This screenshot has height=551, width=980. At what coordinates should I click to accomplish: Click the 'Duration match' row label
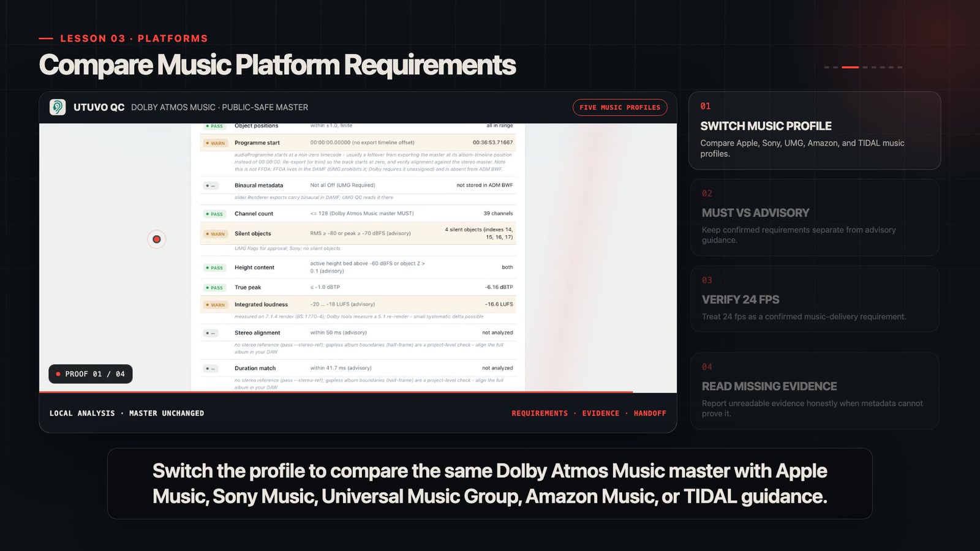[255, 369]
